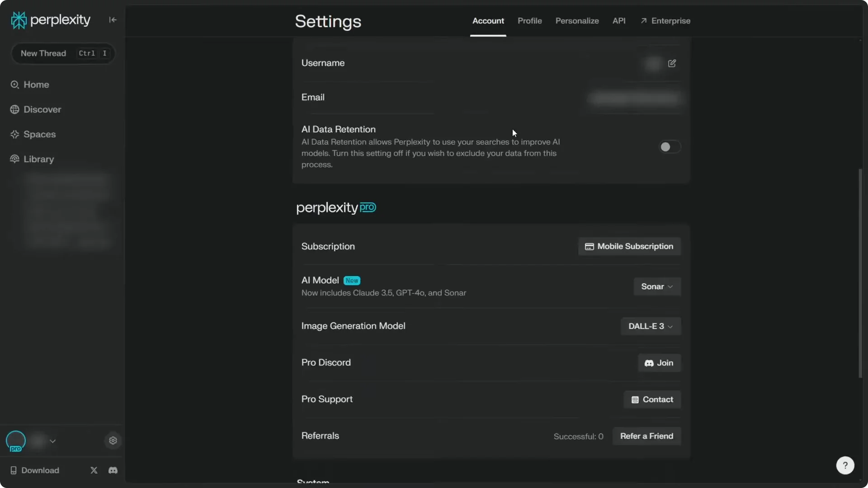Switch to the Profile settings tab
868x488 pixels.
click(x=529, y=21)
